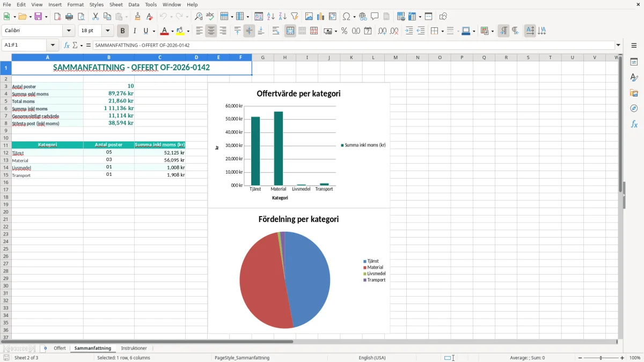Click the zoom slider in status bar
The width and height of the screenshot is (644, 362).
[601, 358]
